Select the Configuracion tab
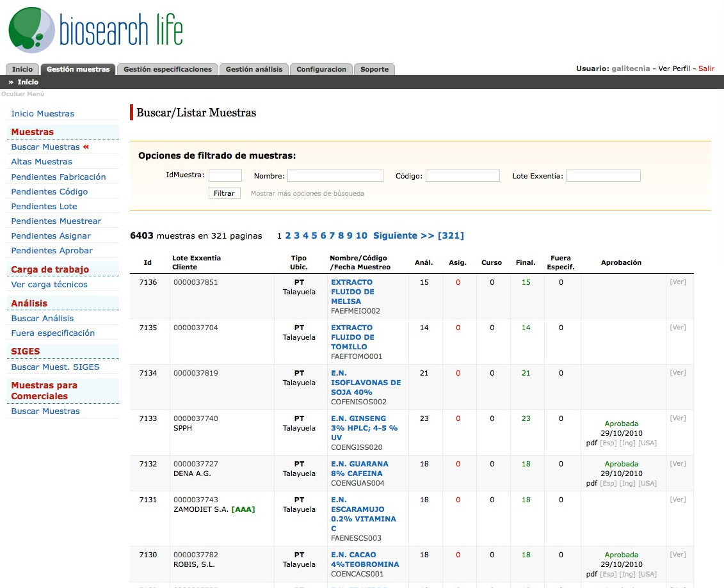The height and width of the screenshot is (588, 724). click(x=321, y=69)
